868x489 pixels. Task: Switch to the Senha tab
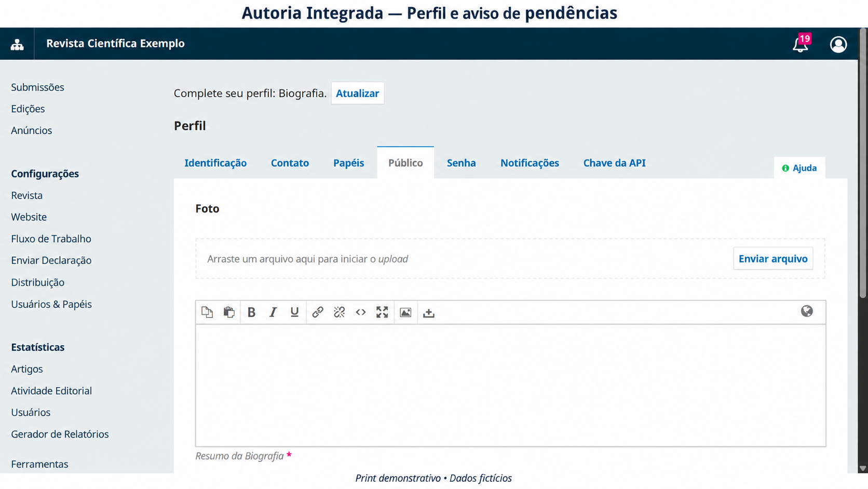click(461, 163)
